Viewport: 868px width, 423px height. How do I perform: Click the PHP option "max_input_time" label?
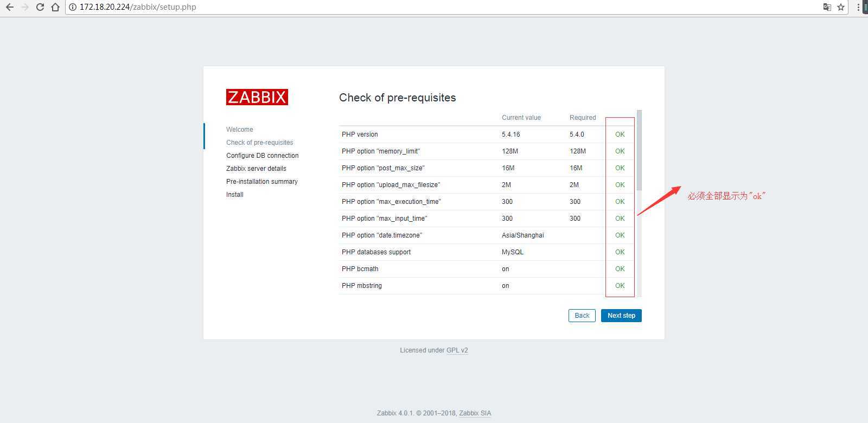(385, 219)
